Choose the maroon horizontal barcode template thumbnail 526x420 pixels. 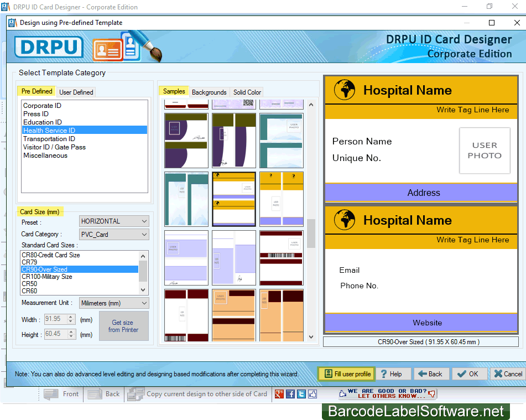(282, 258)
